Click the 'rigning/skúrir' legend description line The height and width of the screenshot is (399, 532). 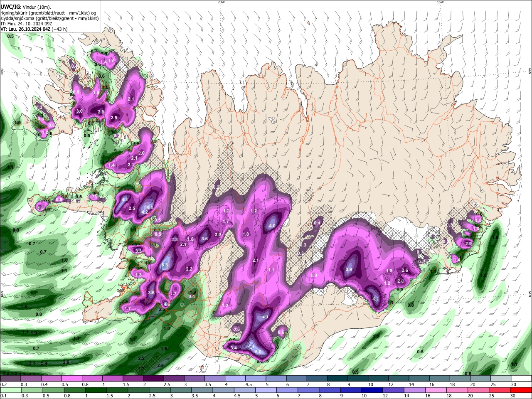[x=47, y=12]
